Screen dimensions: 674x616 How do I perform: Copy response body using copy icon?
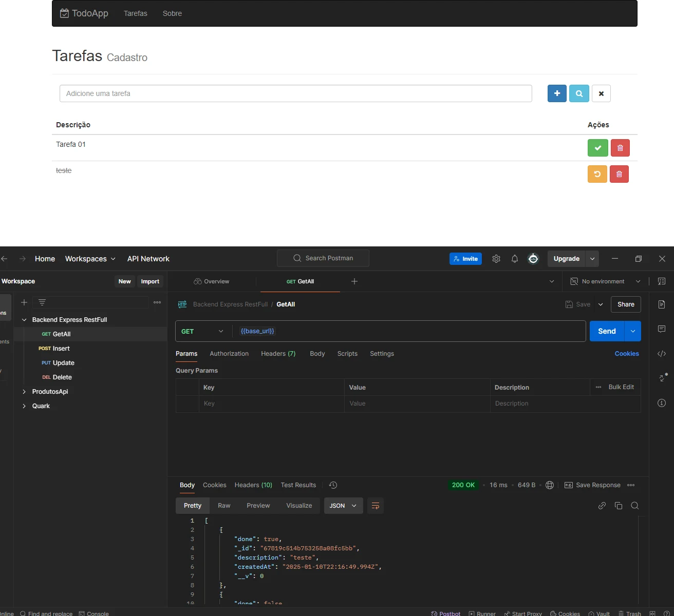pos(619,506)
